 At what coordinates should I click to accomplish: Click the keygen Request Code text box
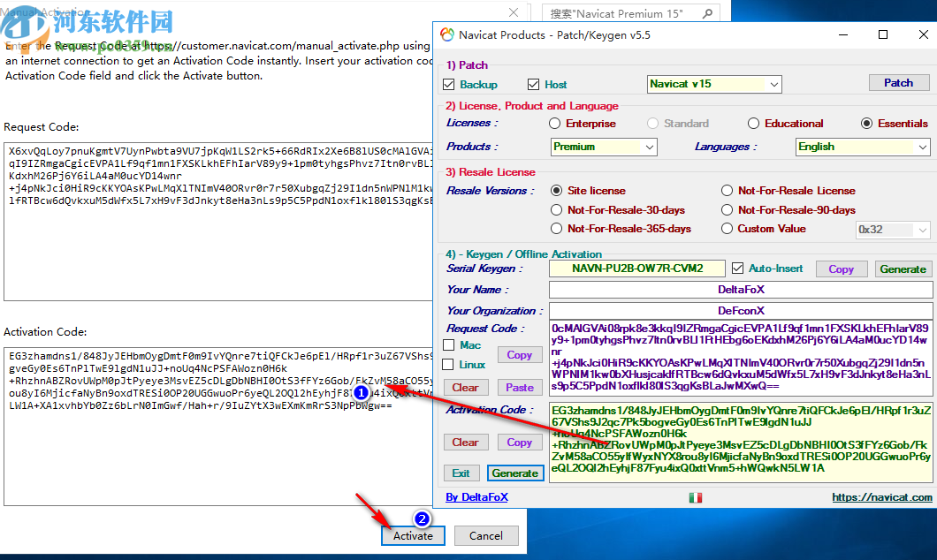741,359
